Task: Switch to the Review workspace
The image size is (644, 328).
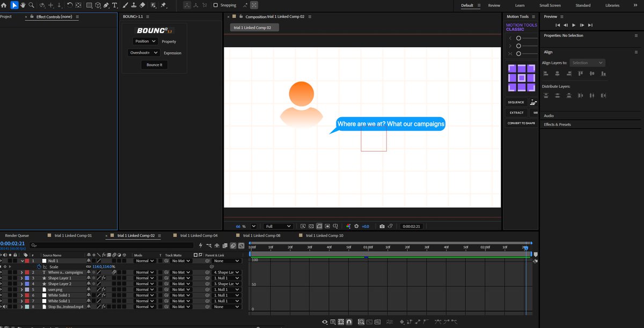Action: coord(494,5)
